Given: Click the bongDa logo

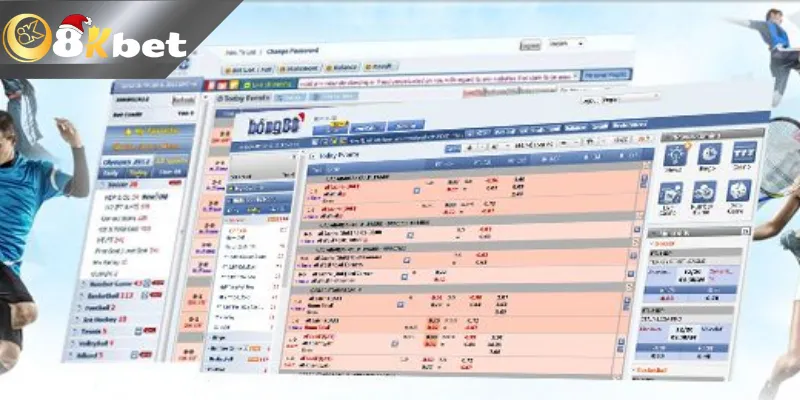Looking at the screenshot, I should pos(276,128).
